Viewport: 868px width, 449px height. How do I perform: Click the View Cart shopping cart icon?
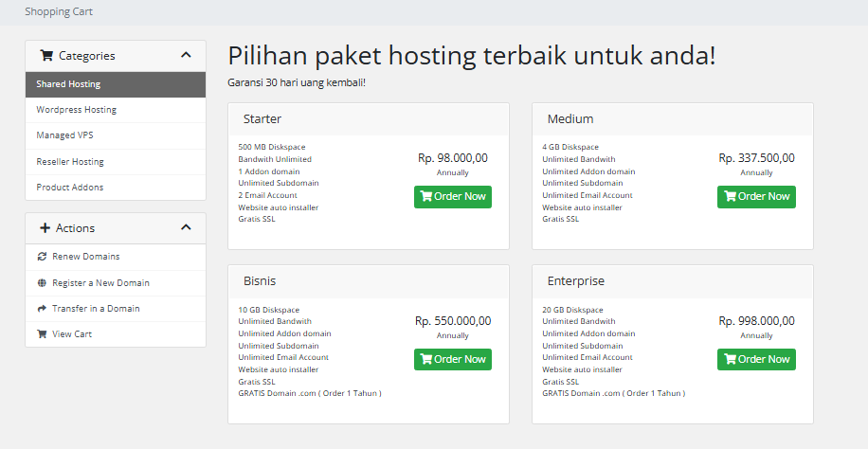point(42,334)
